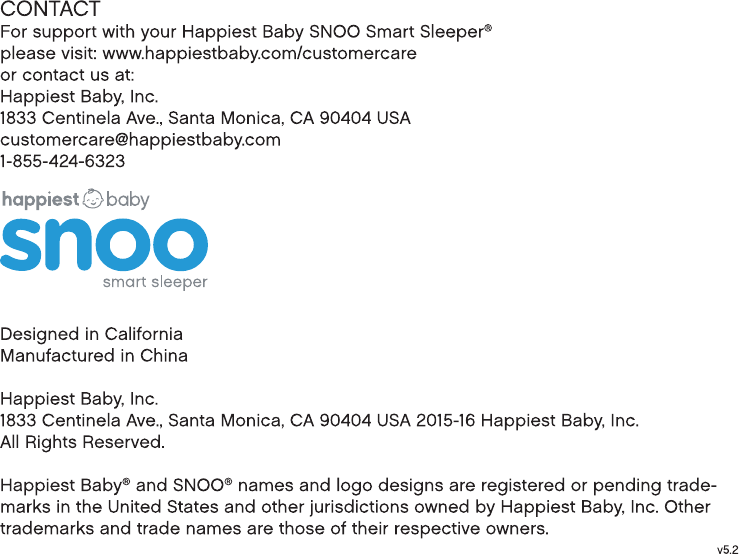Viewport: 739px width, 554px height.
Task: Click the registered mark after SNOO names
Action: click(228, 482)
